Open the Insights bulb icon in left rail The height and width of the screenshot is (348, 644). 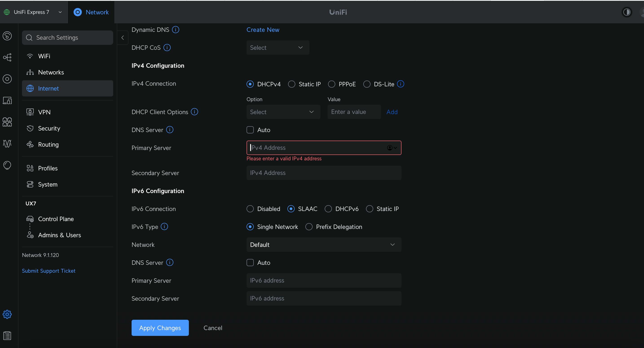click(x=7, y=165)
